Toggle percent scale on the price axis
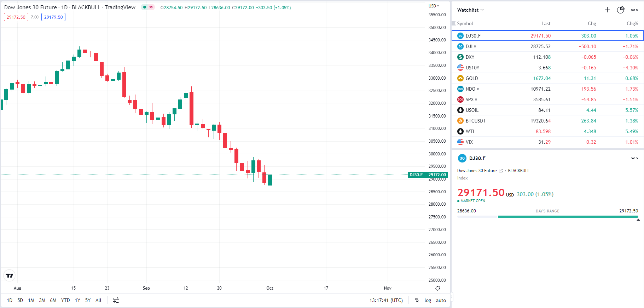This screenshot has width=644, height=308. pyautogui.click(x=417, y=300)
